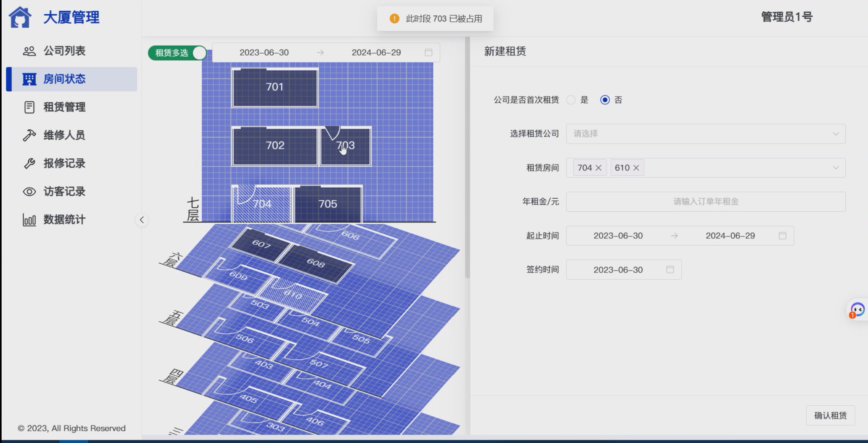Open the chat assistant floating icon
The image size is (868, 443).
(x=857, y=310)
